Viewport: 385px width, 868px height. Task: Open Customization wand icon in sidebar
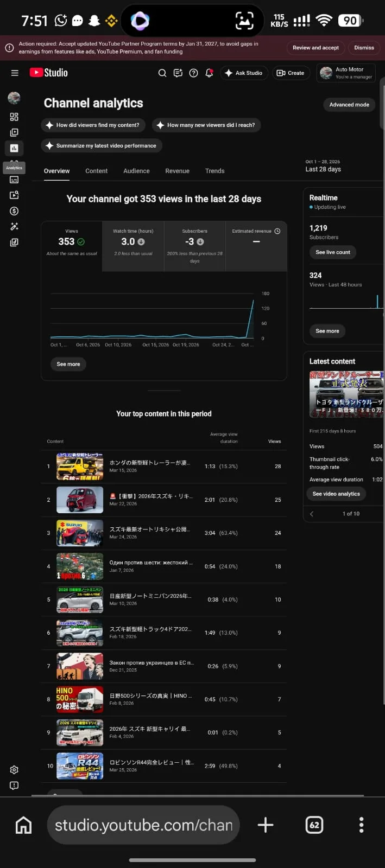pyautogui.click(x=14, y=227)
